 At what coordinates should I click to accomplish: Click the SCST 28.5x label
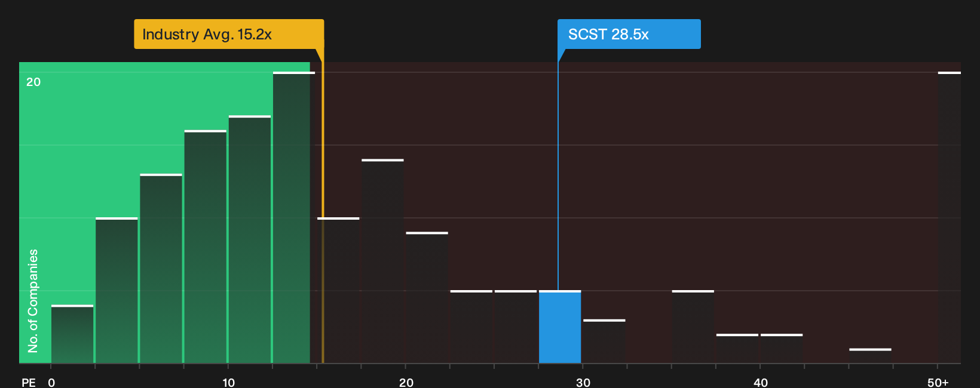coord(629,34)
